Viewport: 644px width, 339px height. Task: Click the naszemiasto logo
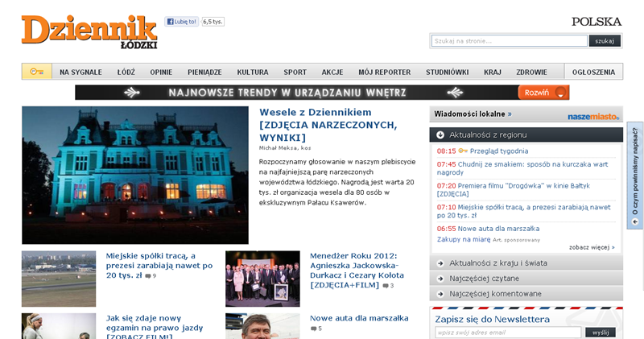coord(594,115)
